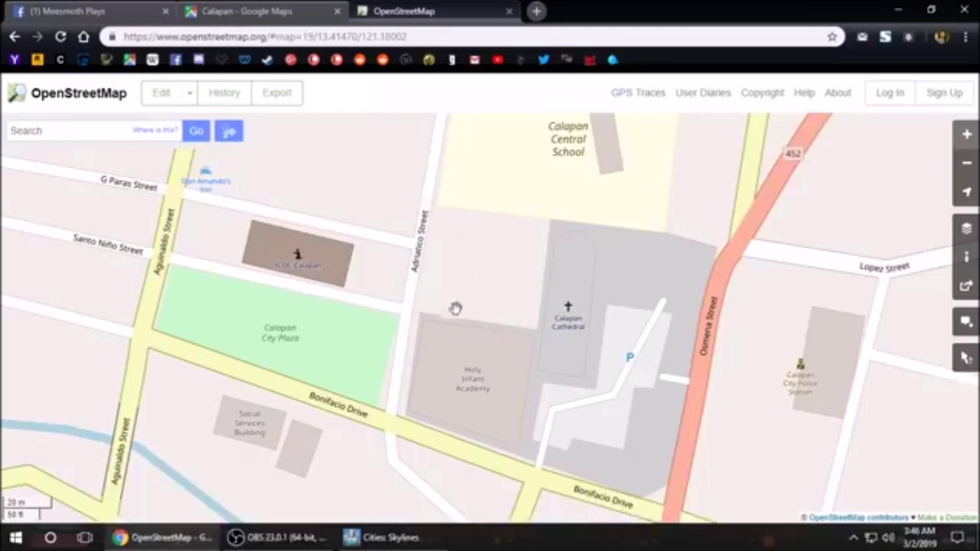
Task: Click the 'Where is this?' link
Action: pos(155,130)
